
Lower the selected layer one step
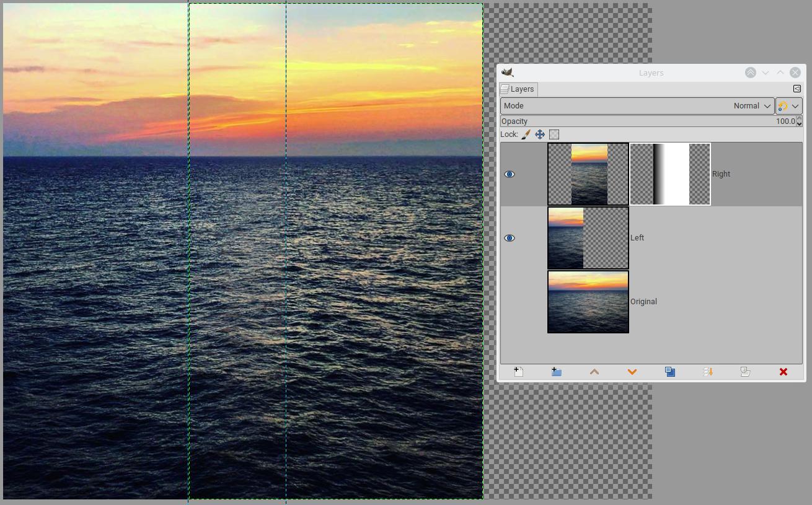632,372
